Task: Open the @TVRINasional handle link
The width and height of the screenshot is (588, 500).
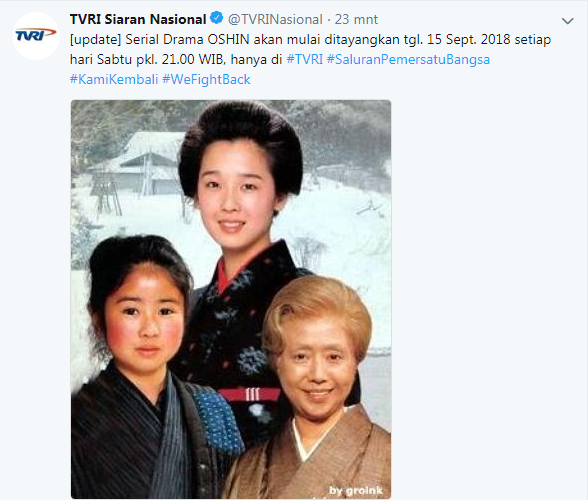Action: click(275, 20)
